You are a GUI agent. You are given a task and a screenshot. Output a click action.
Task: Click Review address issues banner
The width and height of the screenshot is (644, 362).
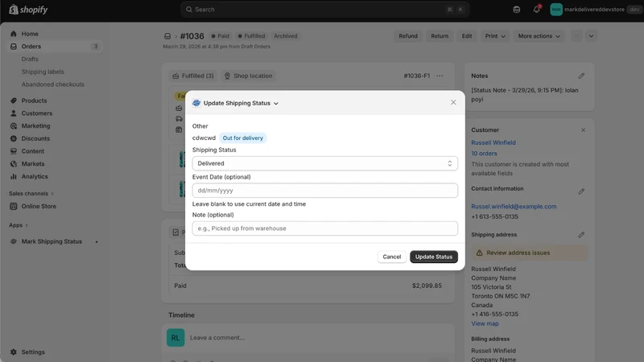pos(530,253)
